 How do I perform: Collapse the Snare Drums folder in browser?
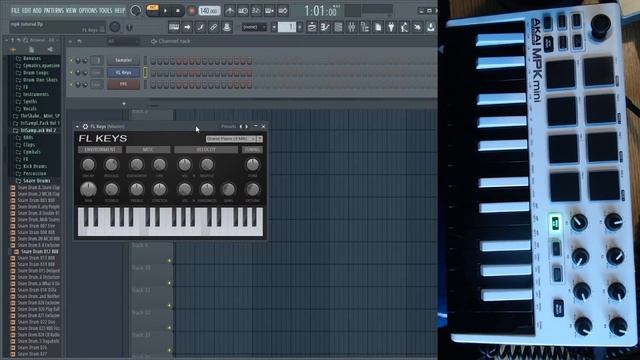pos(33,180)
